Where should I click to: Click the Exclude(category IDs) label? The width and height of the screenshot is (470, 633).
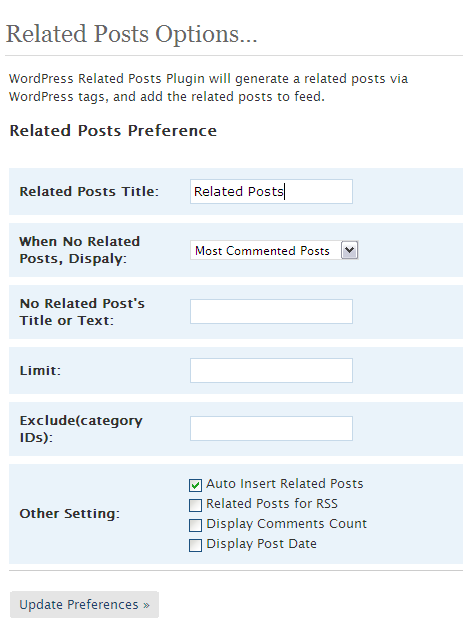[81, 429]
